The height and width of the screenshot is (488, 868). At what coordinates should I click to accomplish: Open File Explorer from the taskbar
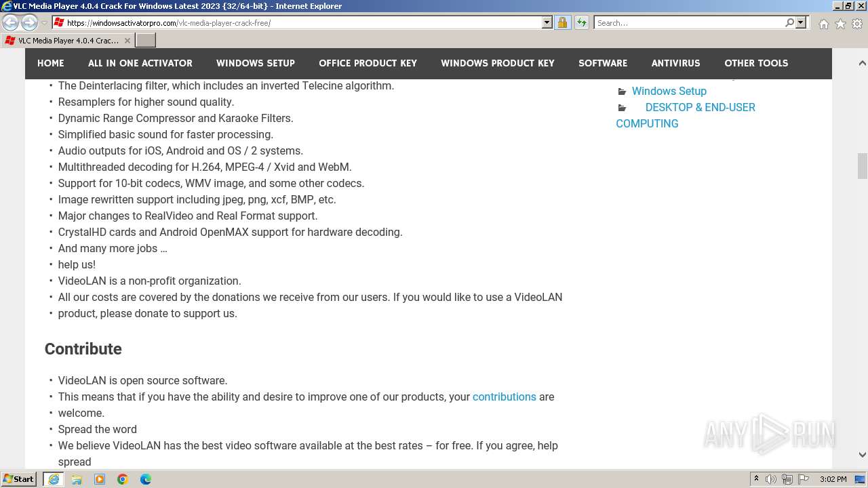[x=77, y=479]
